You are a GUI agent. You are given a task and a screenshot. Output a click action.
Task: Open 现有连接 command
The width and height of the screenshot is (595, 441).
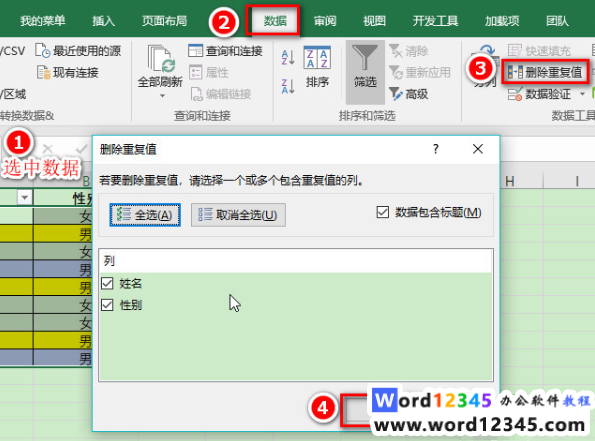coord(68,72)
